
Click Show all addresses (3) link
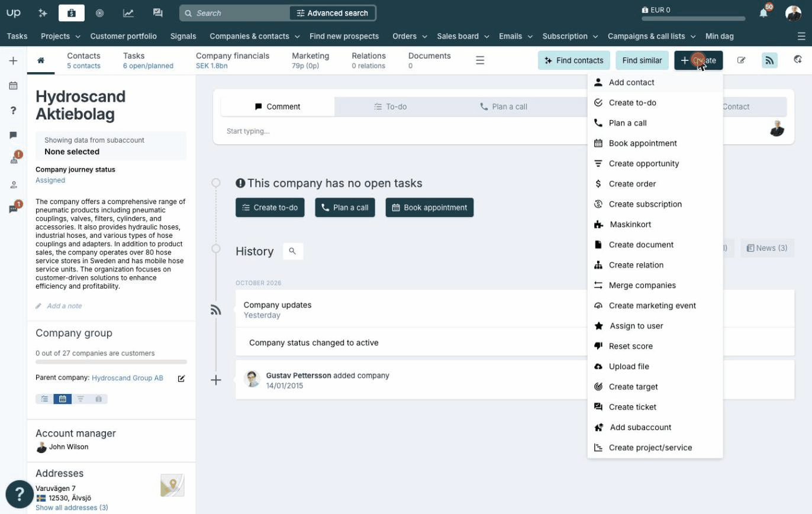pos(72,507)
